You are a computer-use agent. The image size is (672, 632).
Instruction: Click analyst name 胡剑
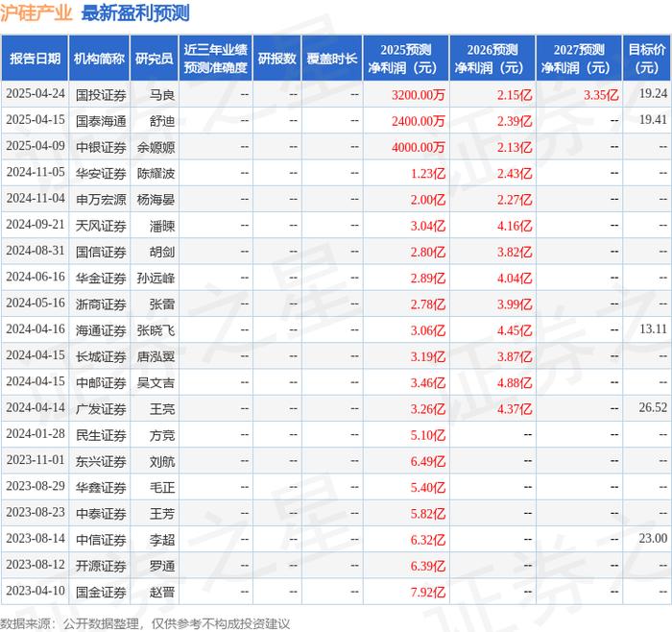[x=162, y=252]
